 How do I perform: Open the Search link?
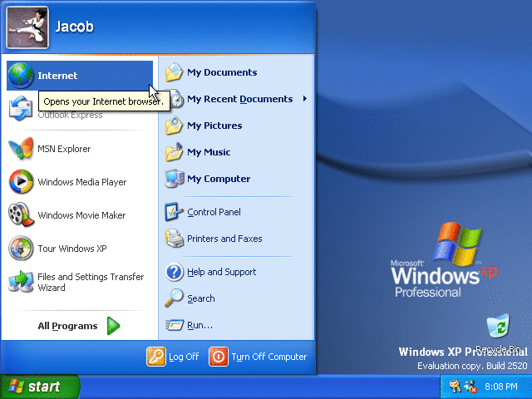201,298
